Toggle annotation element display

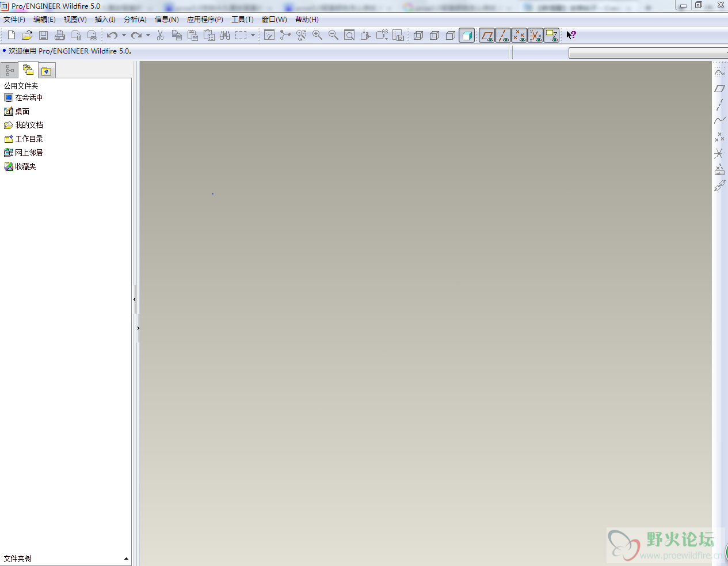551,35
